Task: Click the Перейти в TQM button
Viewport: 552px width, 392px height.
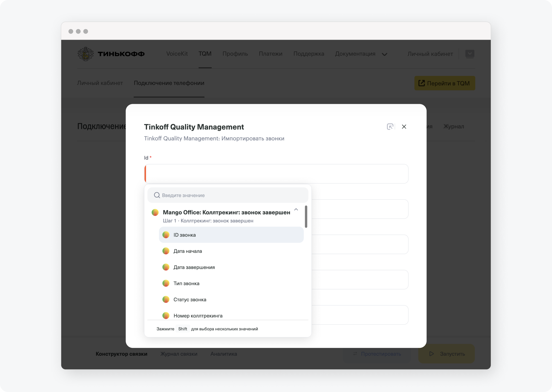Action: point(444,83)
